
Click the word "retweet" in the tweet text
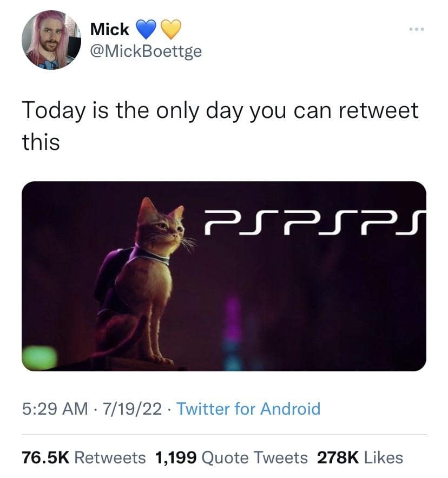(x=378, y=111)
